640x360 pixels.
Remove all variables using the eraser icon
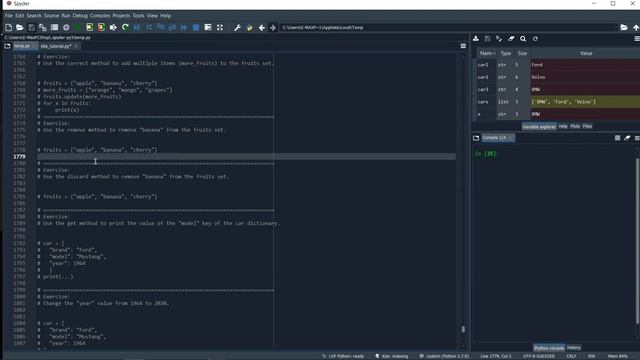point(511,38)
